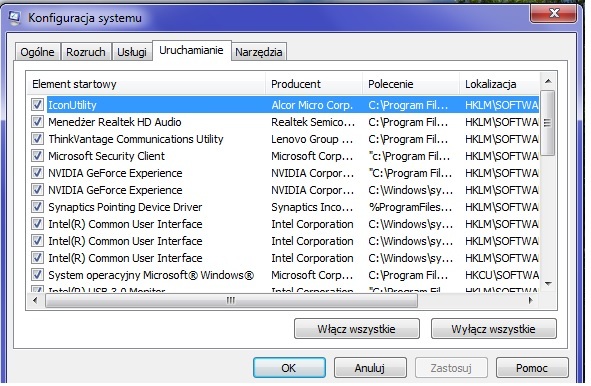The width and height of the screenshot is (591, 386).
Task: Sort by the Lokalizacja column header
Action: click(499, 84)
